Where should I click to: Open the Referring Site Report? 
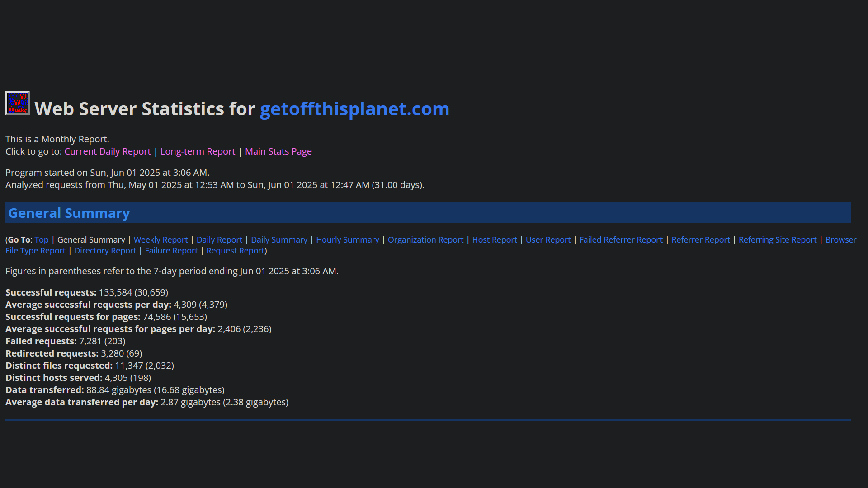778,240
